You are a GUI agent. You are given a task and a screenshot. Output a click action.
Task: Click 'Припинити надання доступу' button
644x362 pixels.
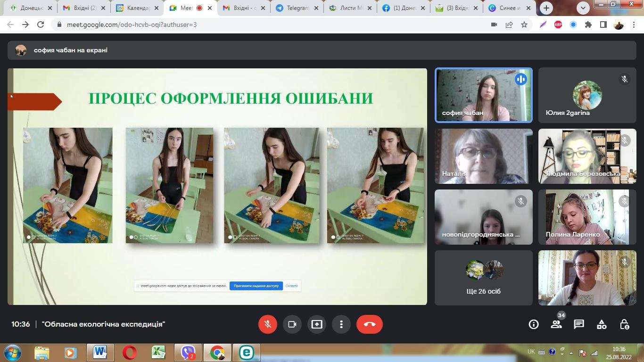(256, 286)
